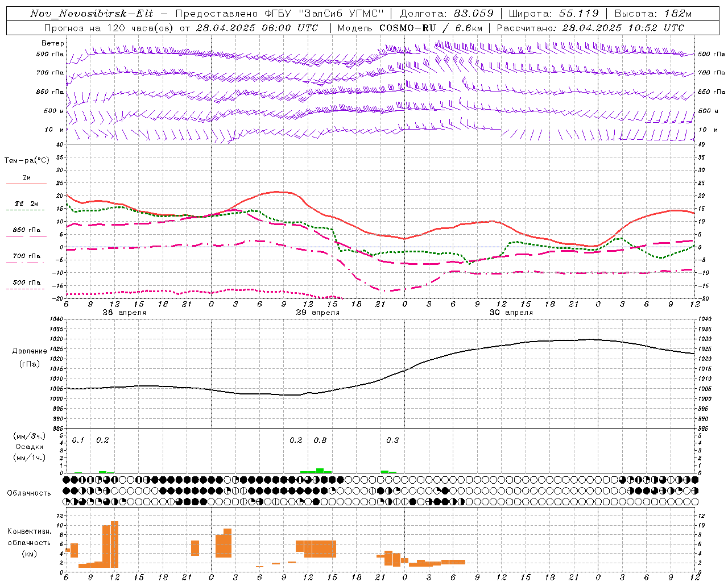Click the 0.1 precipitation amount value
The height and width of the screenshot is (582, 728).
(78, 440)
